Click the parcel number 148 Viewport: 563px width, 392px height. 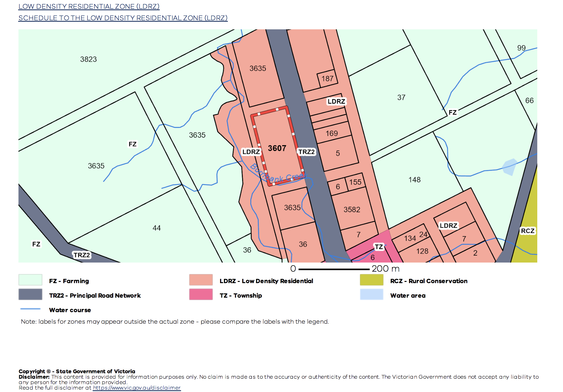414,180
